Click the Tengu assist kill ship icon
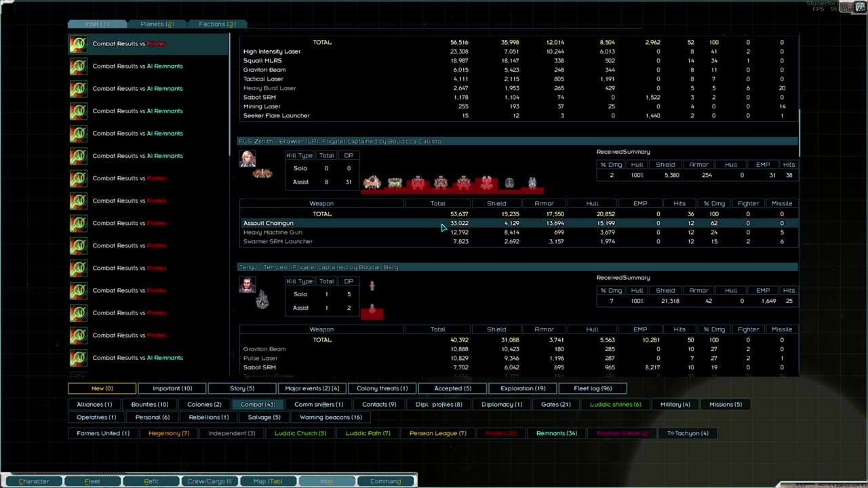868x488 pixels. click(372, 310)
